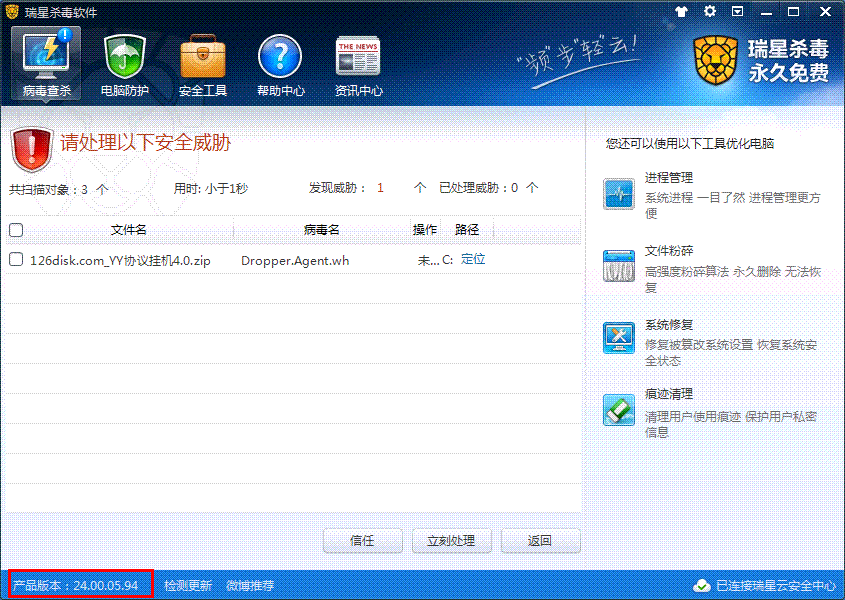The width and height of the screenshot is (845, 600).
Task: Select the file name 126disk.com_YY协议挂机4.0.zip
Action: (120, 261)
